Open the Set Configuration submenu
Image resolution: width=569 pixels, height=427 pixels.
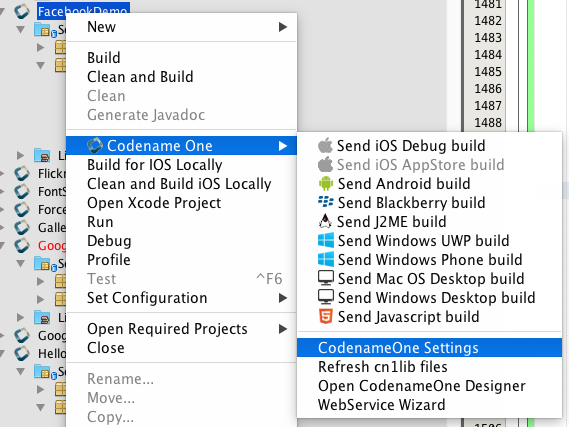coord(181,298)
